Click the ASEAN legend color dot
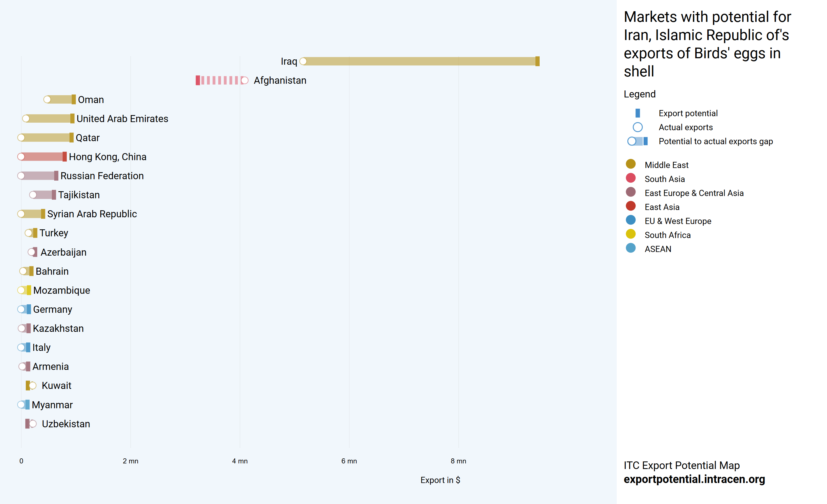 (631, 248)
